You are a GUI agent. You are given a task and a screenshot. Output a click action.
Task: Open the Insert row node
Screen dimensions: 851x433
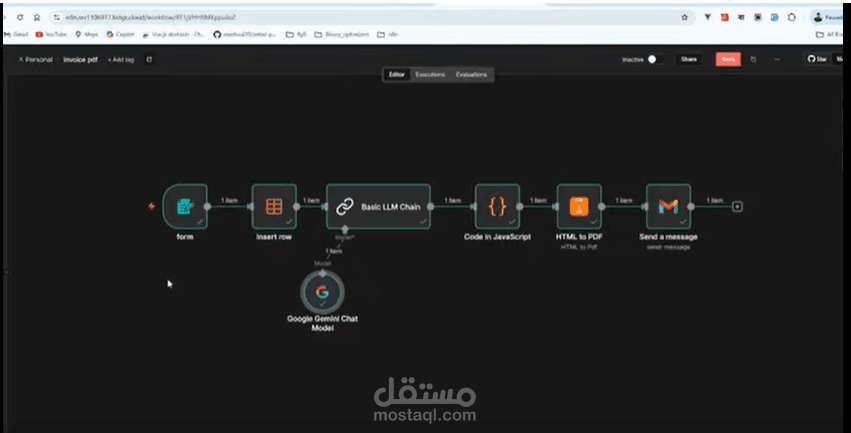274,206
